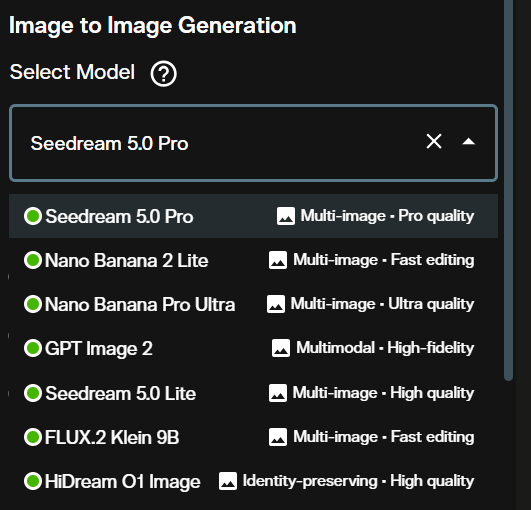
Task: Click the Seedream 5.0 Pro model field
Action: (253, 143)
